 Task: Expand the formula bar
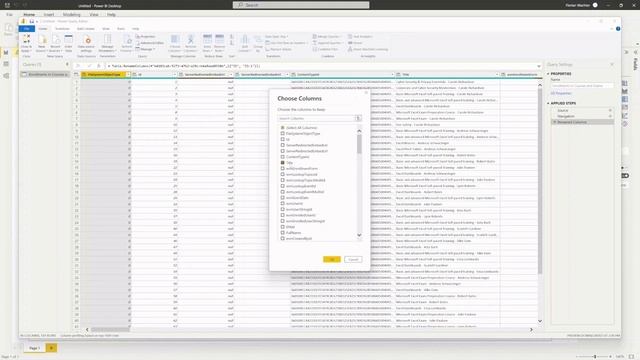(539, 66)
